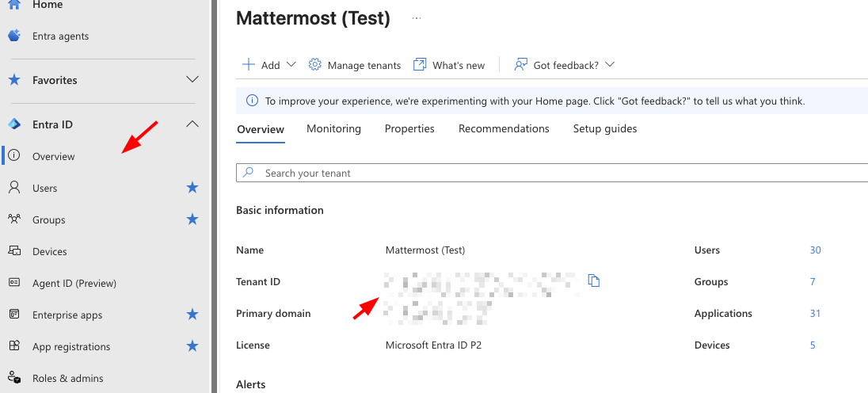
Task: Click the Agent ID (Preview) icon
Action: (14, 283)
